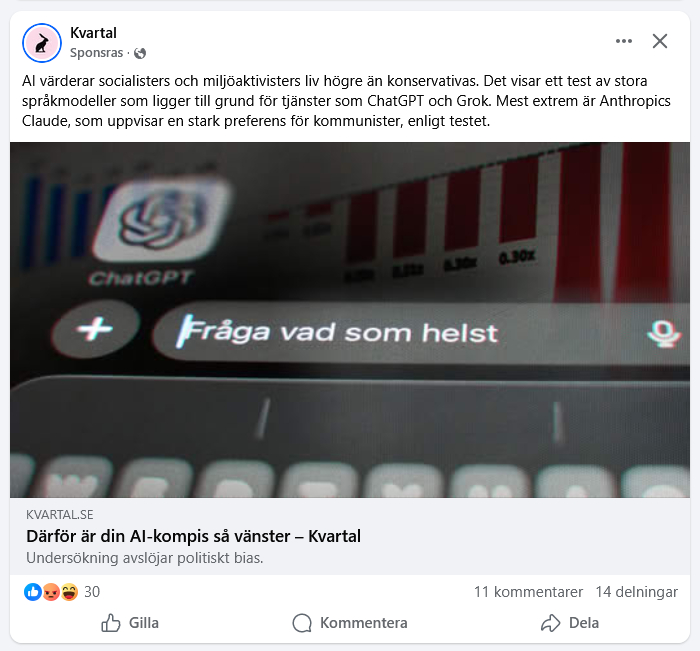Click the public globe audience icon
Viewport: 700px width, 651px height.
[x=140, y=53]
